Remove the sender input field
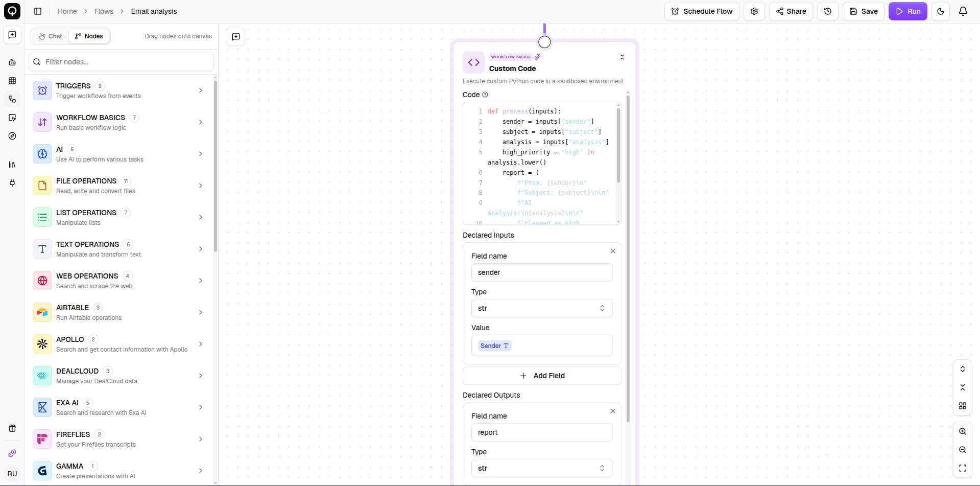 (613, 251)
